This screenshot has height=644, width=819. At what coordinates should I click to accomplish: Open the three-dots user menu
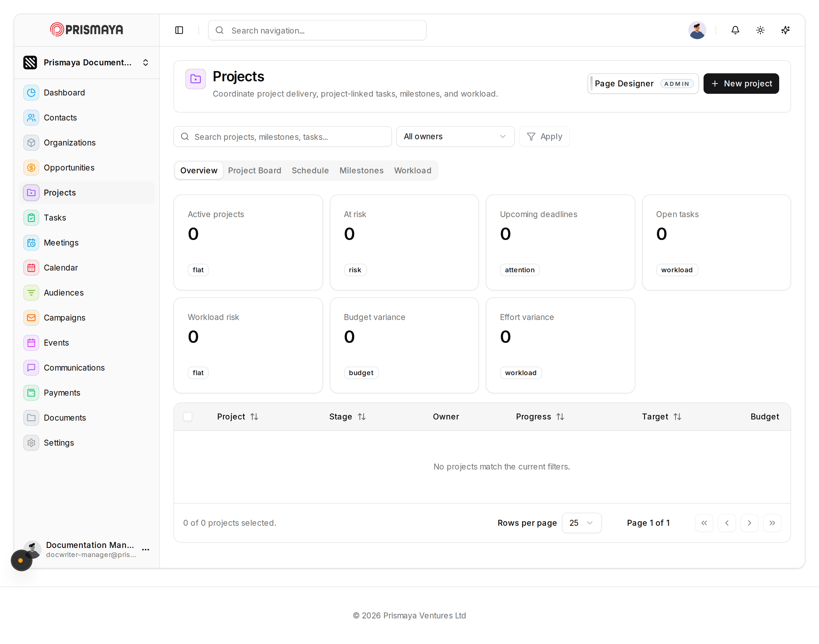146,550
